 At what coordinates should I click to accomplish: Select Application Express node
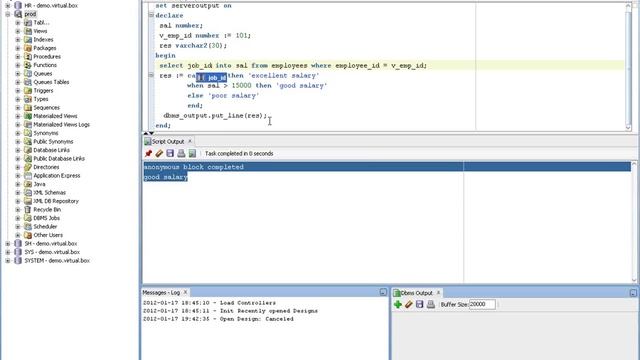click(57, 176)
